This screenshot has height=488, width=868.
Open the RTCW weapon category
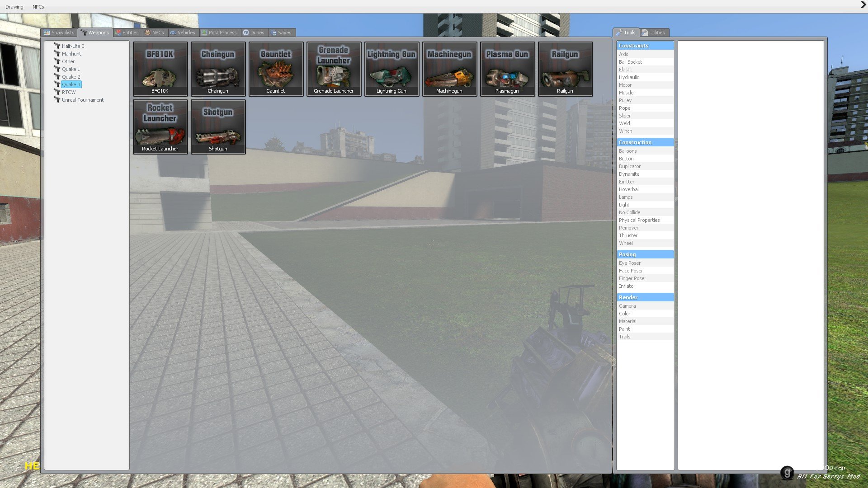68,92
